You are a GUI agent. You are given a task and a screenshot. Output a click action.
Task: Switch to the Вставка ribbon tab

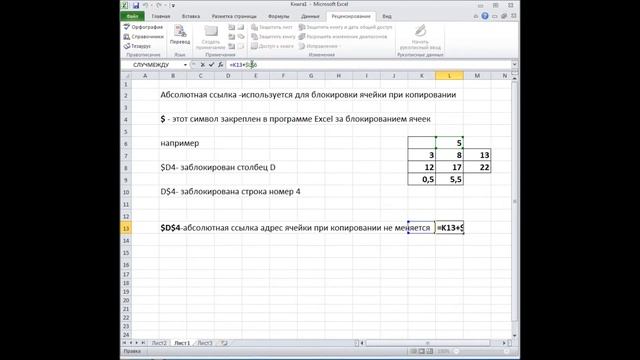(191, 16)
